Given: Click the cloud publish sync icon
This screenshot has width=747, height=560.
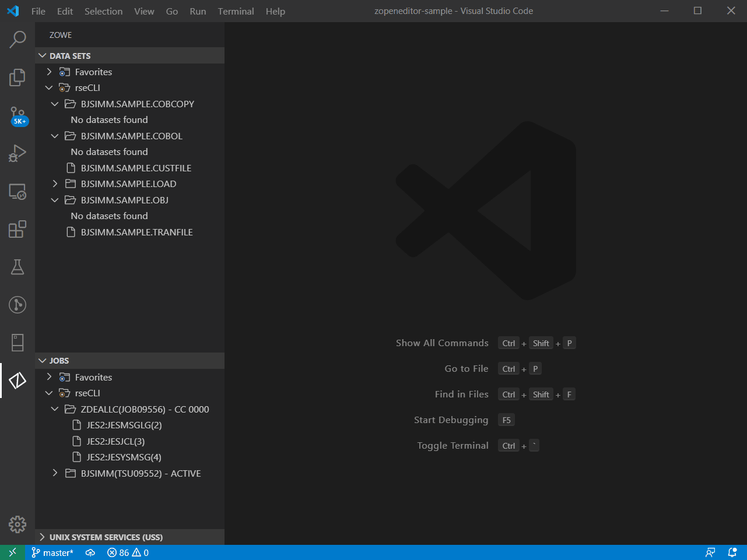Looking at the screenshot, I should pyautogui.click(x=90, y=552).
